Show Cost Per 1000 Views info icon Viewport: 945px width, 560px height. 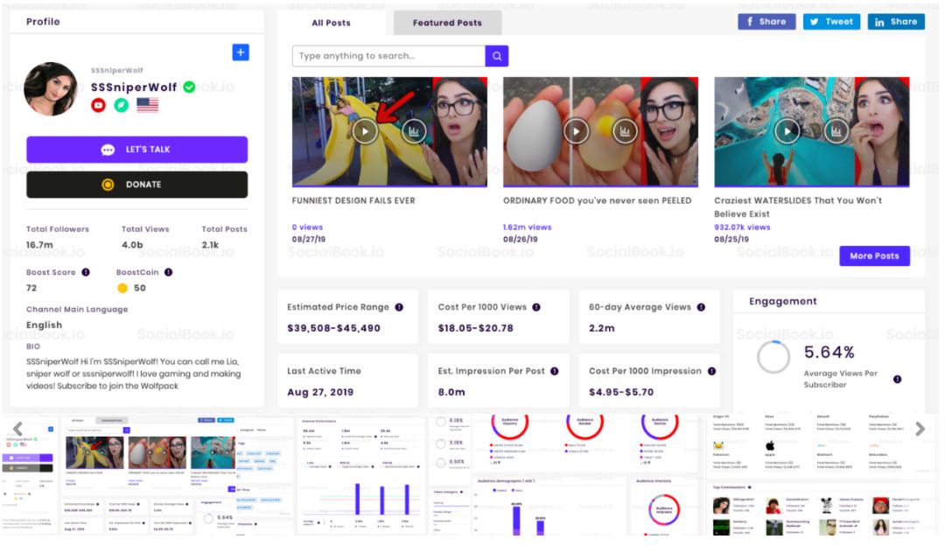click(535, 307)
